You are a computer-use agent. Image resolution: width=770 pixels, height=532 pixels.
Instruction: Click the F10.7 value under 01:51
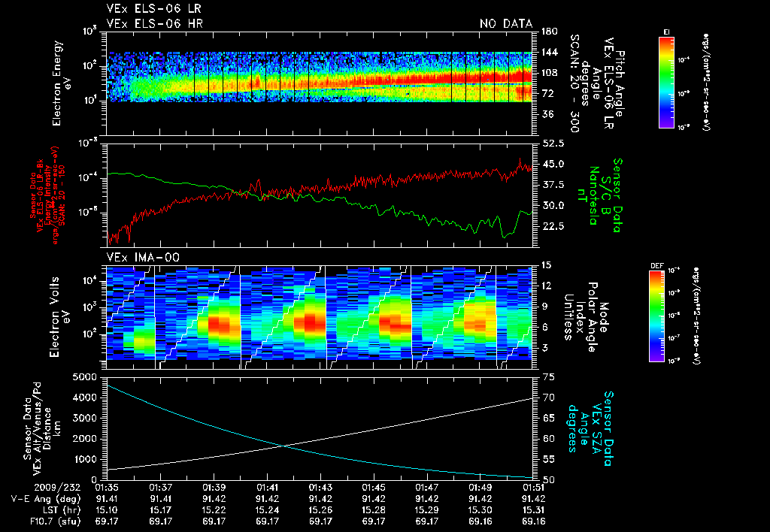[533, 521]
